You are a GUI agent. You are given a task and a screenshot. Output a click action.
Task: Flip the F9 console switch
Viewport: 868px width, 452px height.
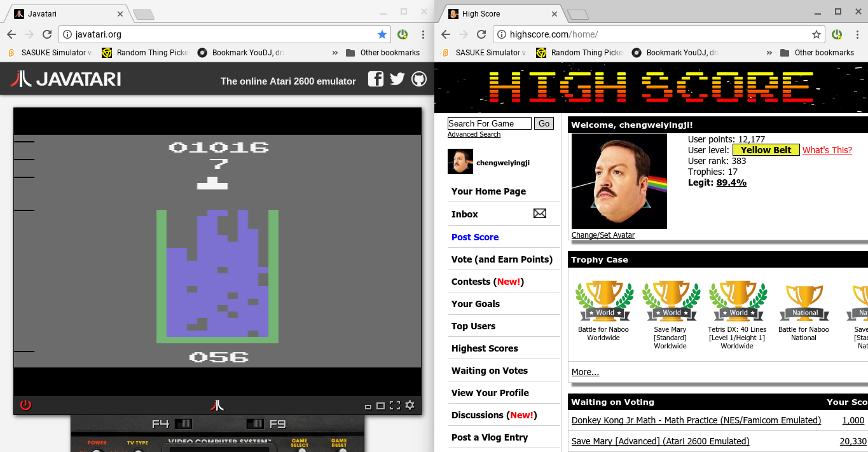(254, 423)
